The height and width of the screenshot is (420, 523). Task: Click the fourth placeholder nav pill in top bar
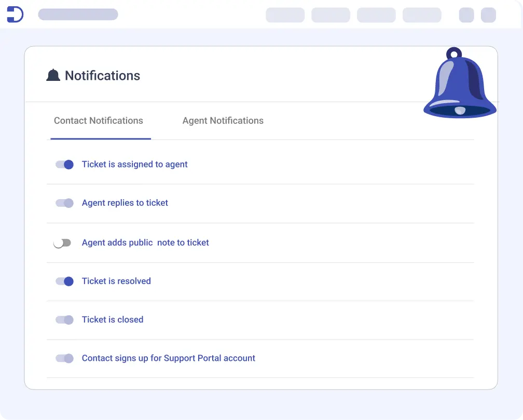(422, 15)
